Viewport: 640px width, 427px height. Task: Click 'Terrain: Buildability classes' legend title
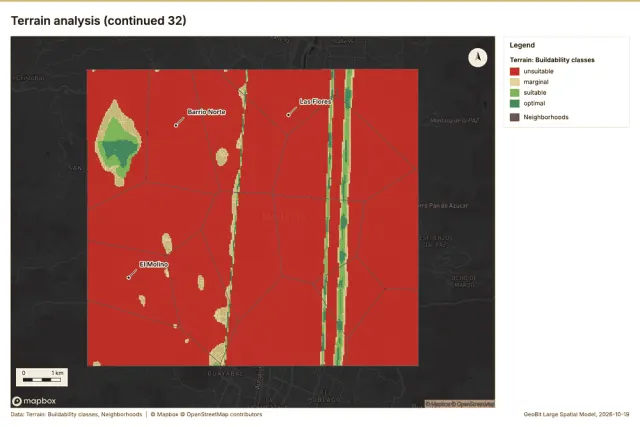click(x=552, y=60)
